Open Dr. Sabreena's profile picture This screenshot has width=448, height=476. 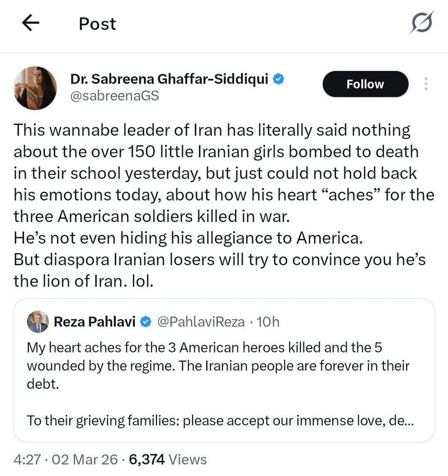pyautogui.click(x=35, y=88)
